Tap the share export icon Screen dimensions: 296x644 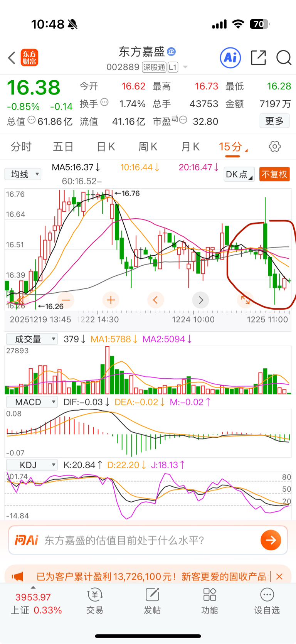258,58
